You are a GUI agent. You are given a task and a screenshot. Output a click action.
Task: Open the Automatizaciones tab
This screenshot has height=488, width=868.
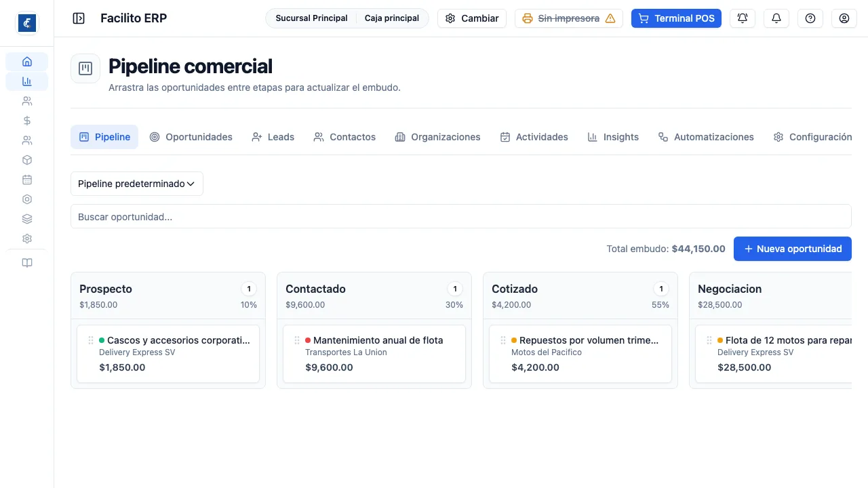[706, 137]
